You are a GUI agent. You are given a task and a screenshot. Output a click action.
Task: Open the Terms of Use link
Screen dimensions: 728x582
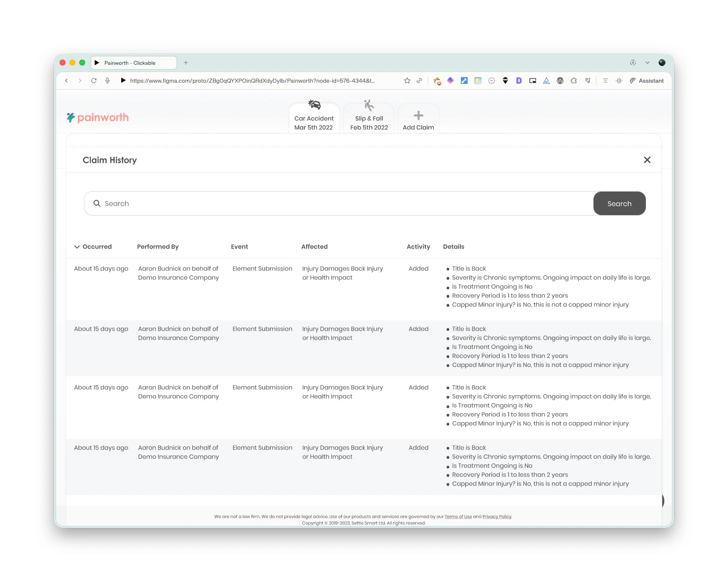pos(458,516)
